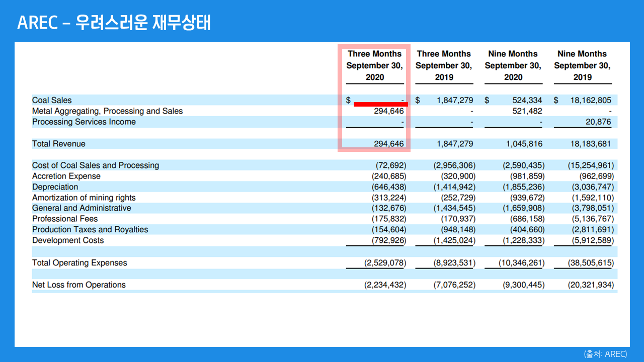
Task: Click the 'Development Costs' row label
Action: click(x=68, y=240)
